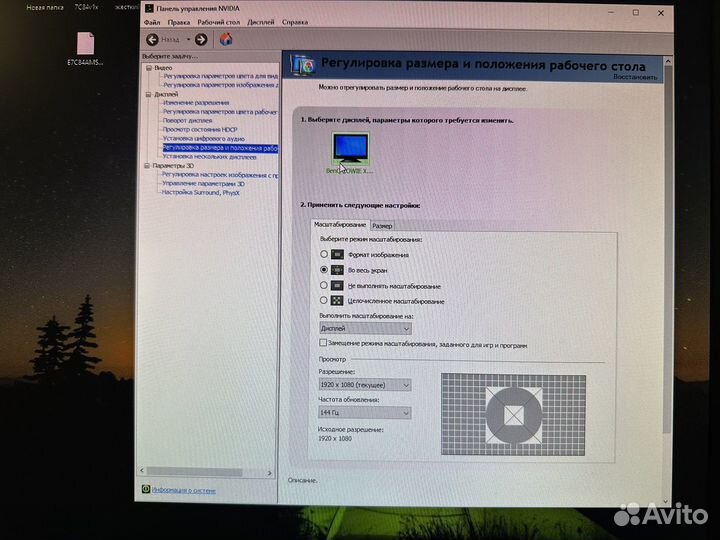720x540 pixels.
Task: Open the Справка menu
Action: (x=295, y=22)
